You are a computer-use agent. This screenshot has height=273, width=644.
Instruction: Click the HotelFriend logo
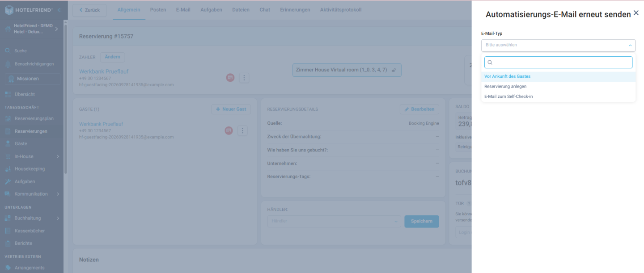click(29, 10)
